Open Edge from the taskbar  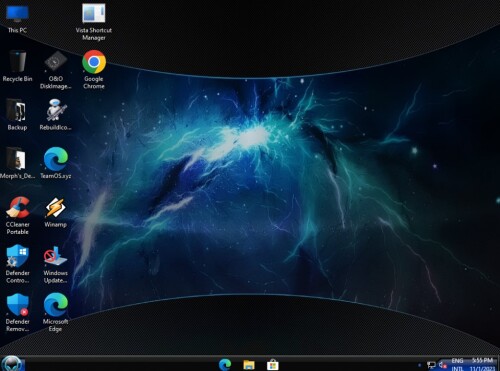tap(225, 364)
